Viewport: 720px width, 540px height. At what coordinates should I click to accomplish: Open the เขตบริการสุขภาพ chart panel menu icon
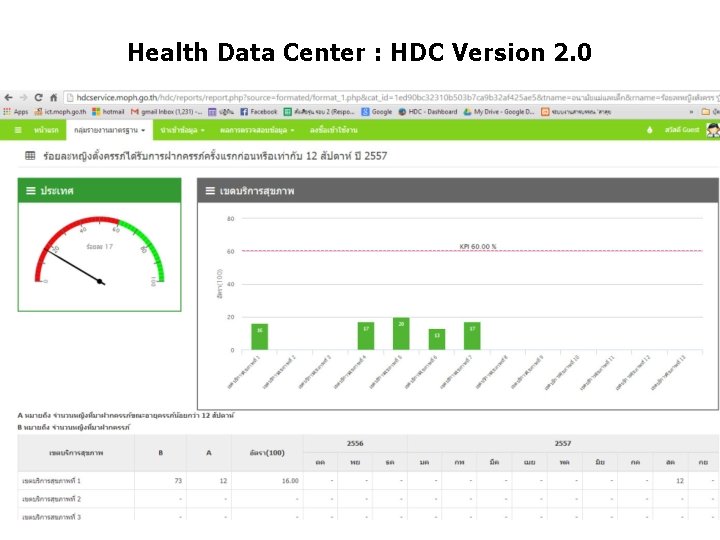pyautogui.click(x=210, y=191)
